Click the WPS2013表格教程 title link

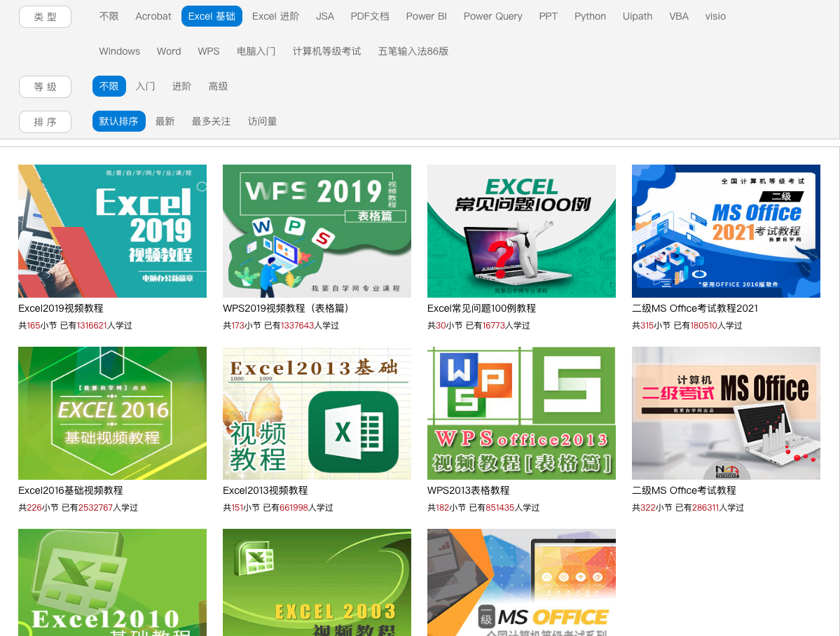pos(468,490)
